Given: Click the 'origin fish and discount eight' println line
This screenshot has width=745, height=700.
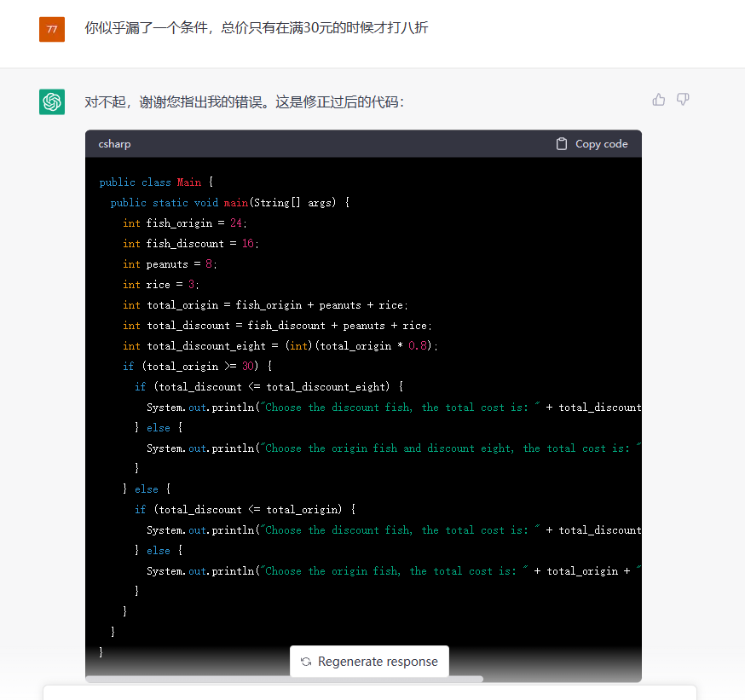Looking at the screenshot, I should pos(394,448).
